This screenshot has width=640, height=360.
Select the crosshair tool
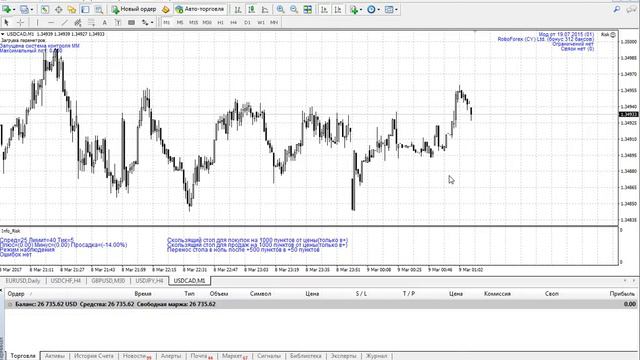coord(20,22)
